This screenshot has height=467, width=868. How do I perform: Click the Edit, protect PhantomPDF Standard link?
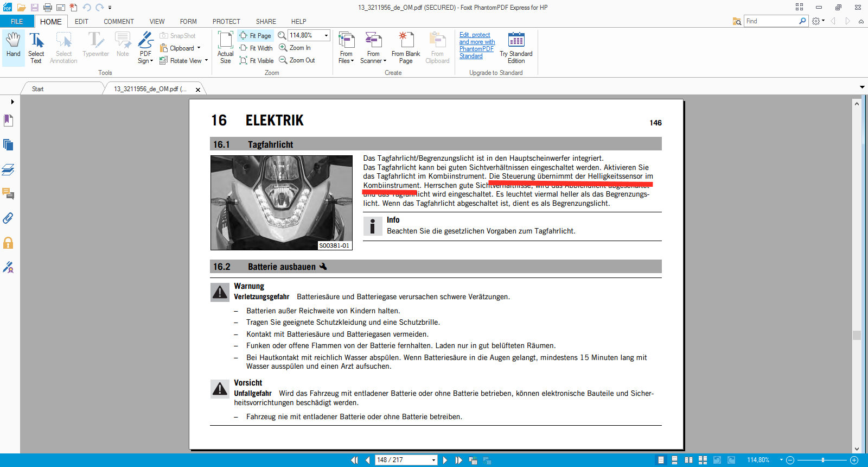pos(476,46)
